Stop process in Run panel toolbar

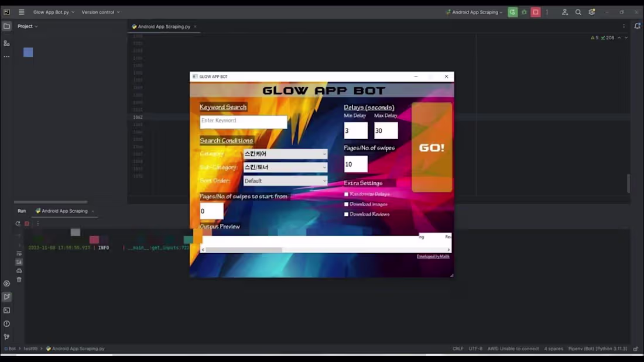(27, 223)
